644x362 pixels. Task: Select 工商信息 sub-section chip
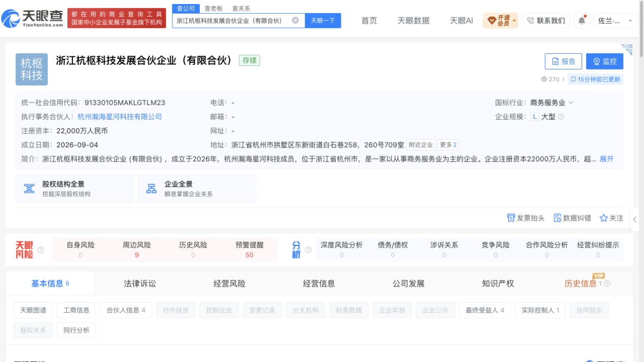point(76,310)
